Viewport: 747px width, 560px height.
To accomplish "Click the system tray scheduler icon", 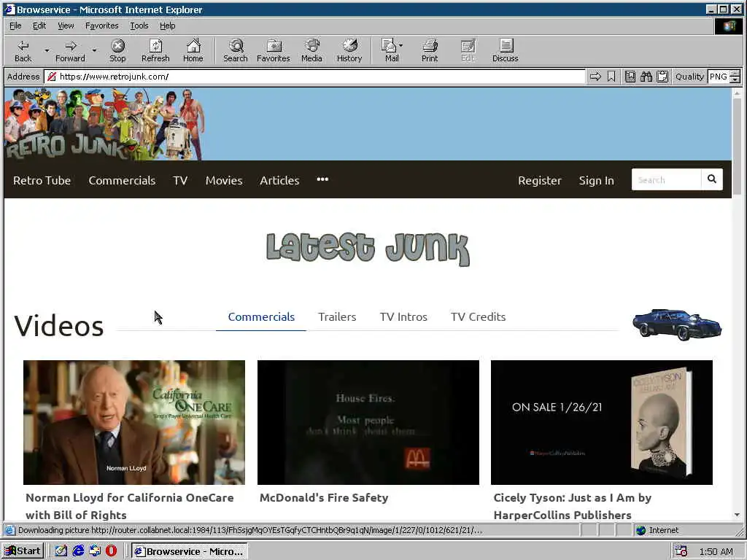I will (x=681, y=551).
